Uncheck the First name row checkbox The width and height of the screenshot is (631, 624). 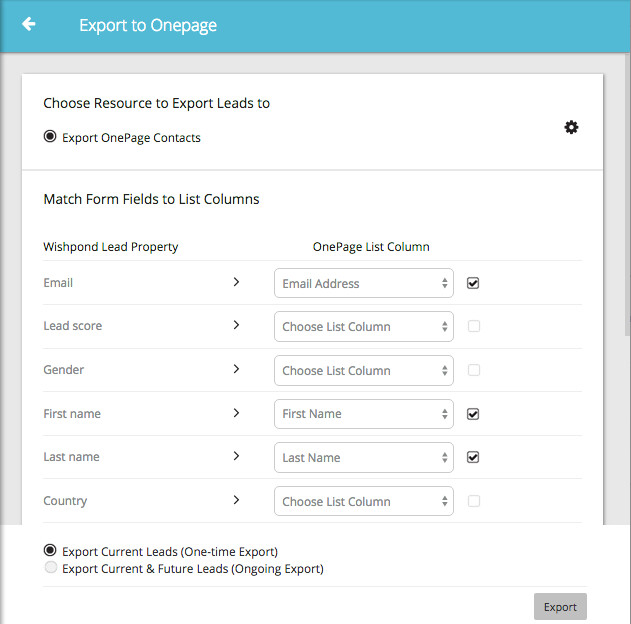tap(473, 414)
